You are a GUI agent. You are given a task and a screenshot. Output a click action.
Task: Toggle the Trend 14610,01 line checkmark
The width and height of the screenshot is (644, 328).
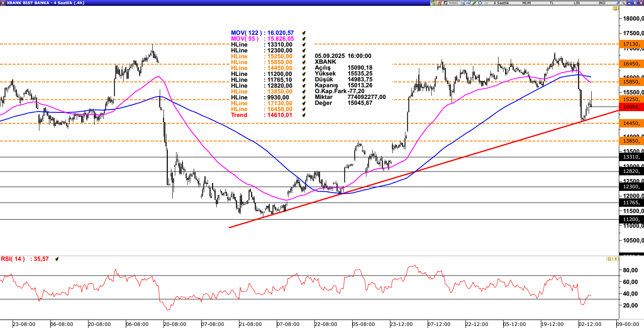pyautogui.click(x=304, y=115)
